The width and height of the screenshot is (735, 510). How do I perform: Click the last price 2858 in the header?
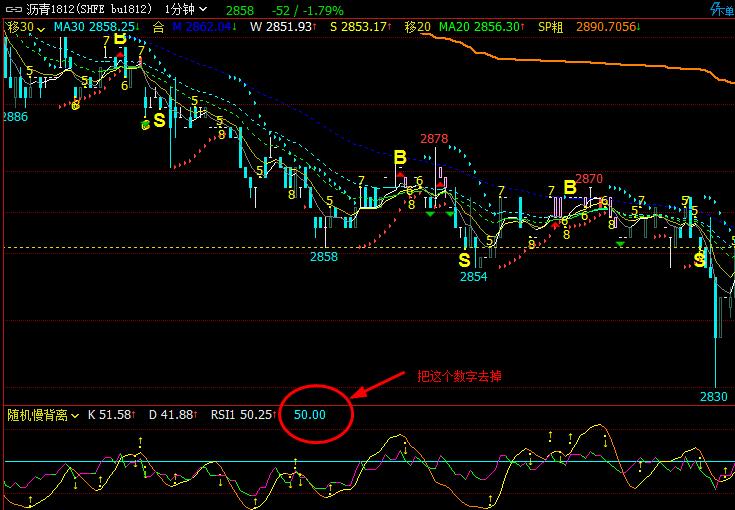[x=240, y=10]
